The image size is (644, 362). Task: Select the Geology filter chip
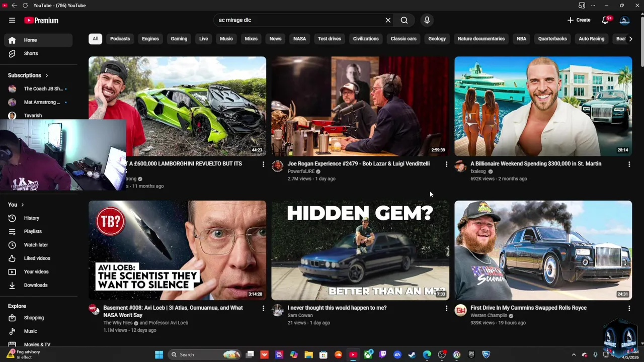(x=437, y=39)
